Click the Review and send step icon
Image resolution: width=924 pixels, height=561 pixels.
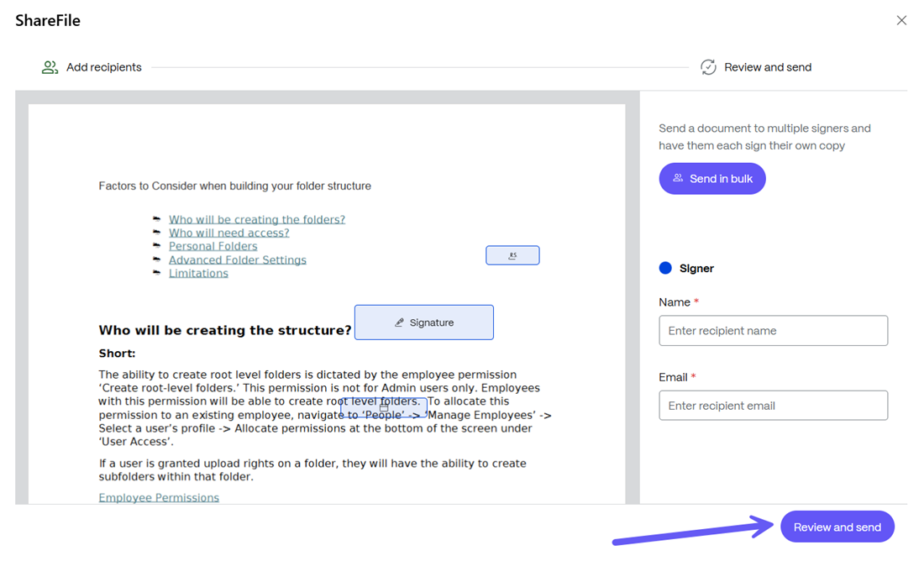pyautogui.click(x=708, y=67)
